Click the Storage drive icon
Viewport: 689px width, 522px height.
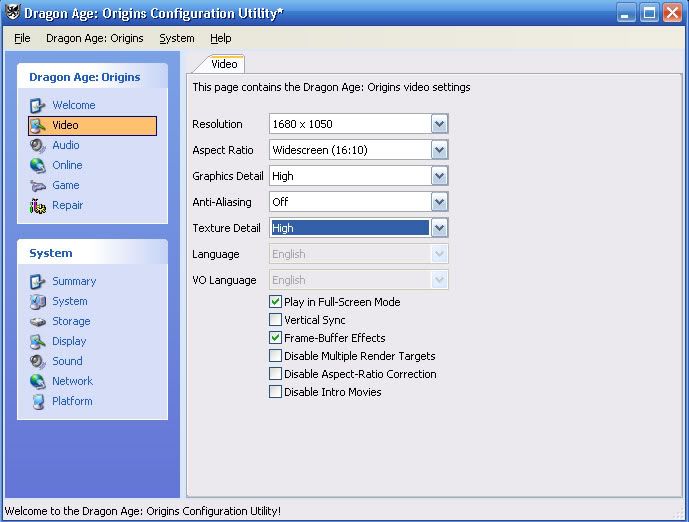point(38,321)
